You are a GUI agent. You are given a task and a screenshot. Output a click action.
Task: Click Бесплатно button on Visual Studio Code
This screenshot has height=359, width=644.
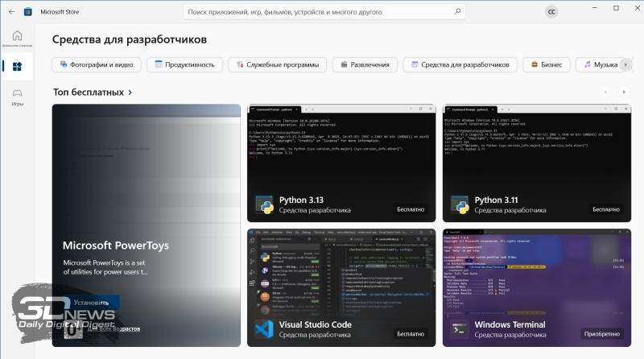411,332
